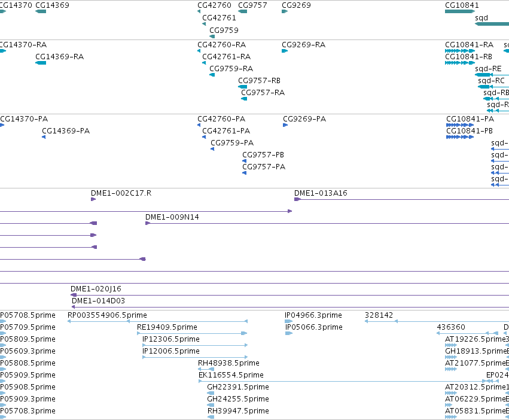This screenshot has width=509, height=420.
Task: Open the sqd gene label
Action: click(x=481, y=18)
